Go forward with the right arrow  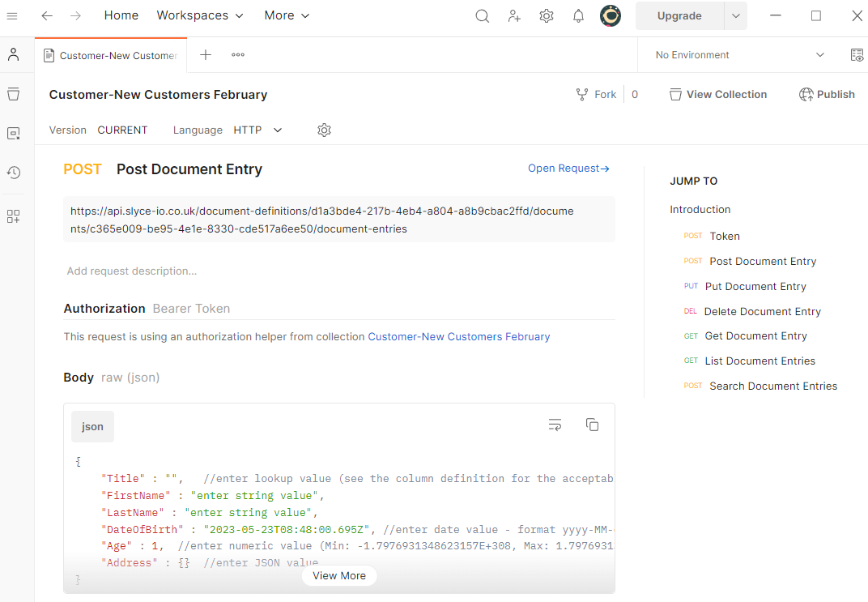coord(76,16)
